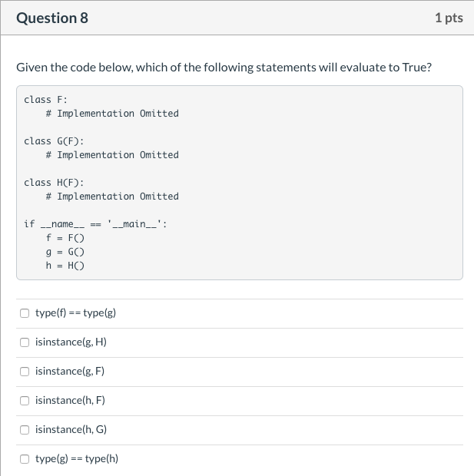Click the if __name__ == '__main__' line
474x476 pixels.
(95, 224)
